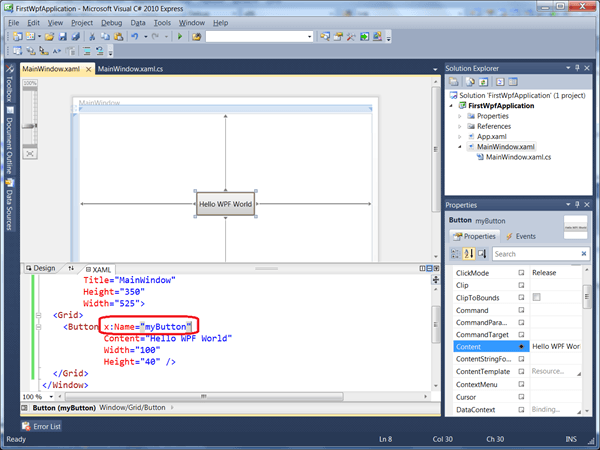Open the File menu
The image size is (600, 450).
tap(14, 23)
